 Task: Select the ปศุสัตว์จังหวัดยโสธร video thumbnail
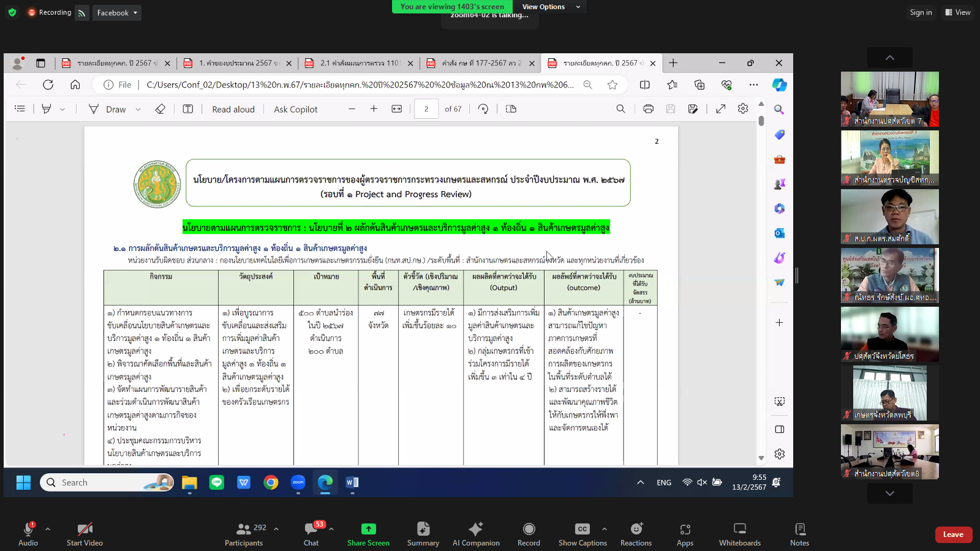pos(890,334)
